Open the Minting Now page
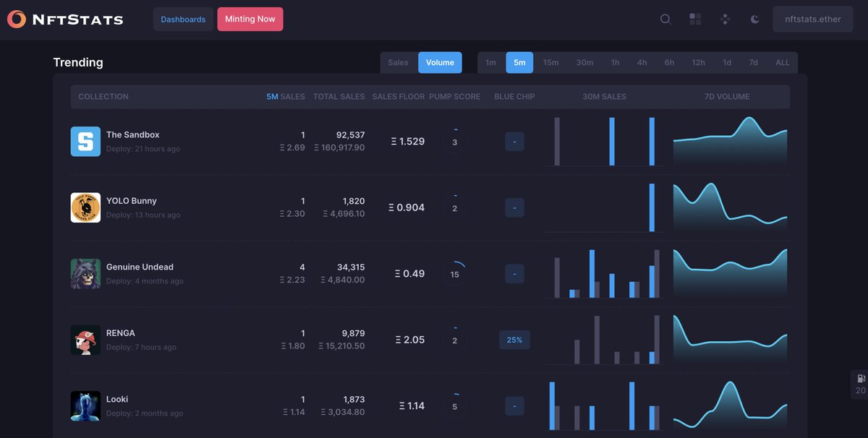This screenshot has height=438, width=868. pyautogui.click(x=250, y=19)
